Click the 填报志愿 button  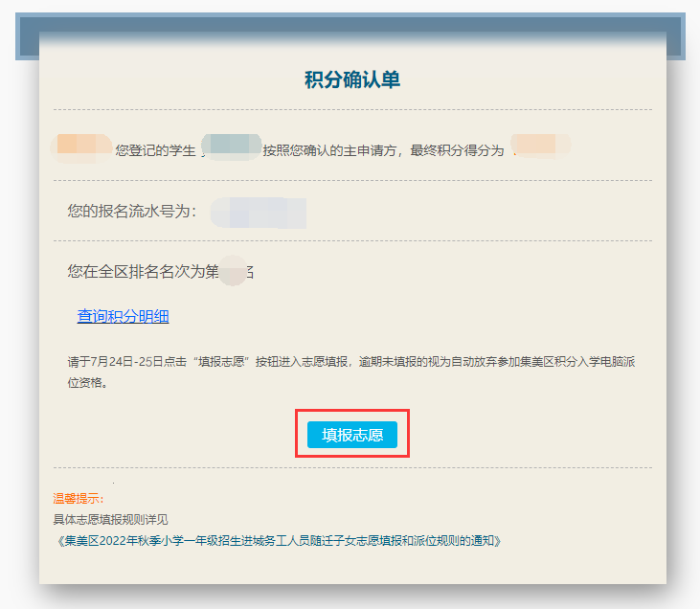click(x=352, y=435)
